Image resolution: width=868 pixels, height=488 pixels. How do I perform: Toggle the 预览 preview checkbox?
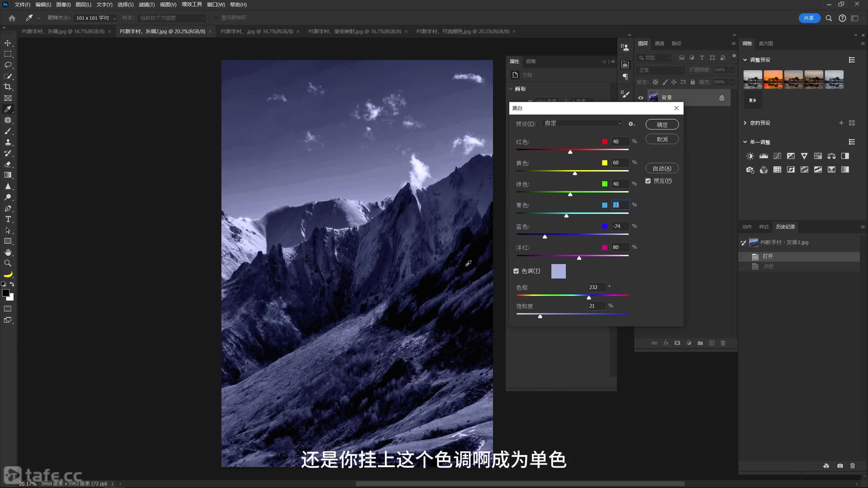648,181
